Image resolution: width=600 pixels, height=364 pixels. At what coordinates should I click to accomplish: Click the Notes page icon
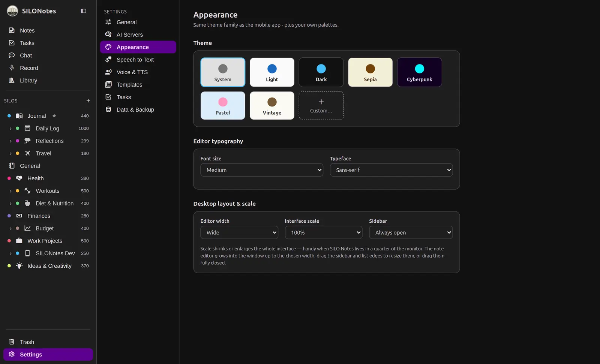tap(12, 30)
